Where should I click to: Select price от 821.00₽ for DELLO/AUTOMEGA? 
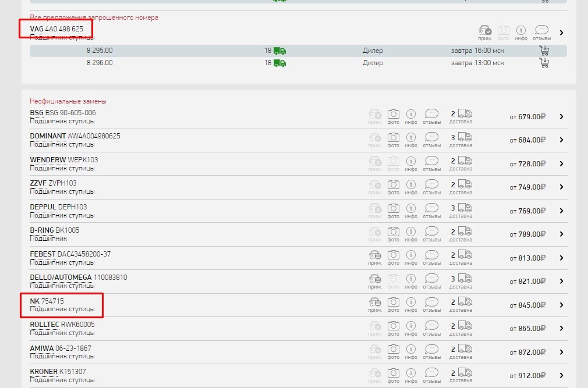click(527, 282)
